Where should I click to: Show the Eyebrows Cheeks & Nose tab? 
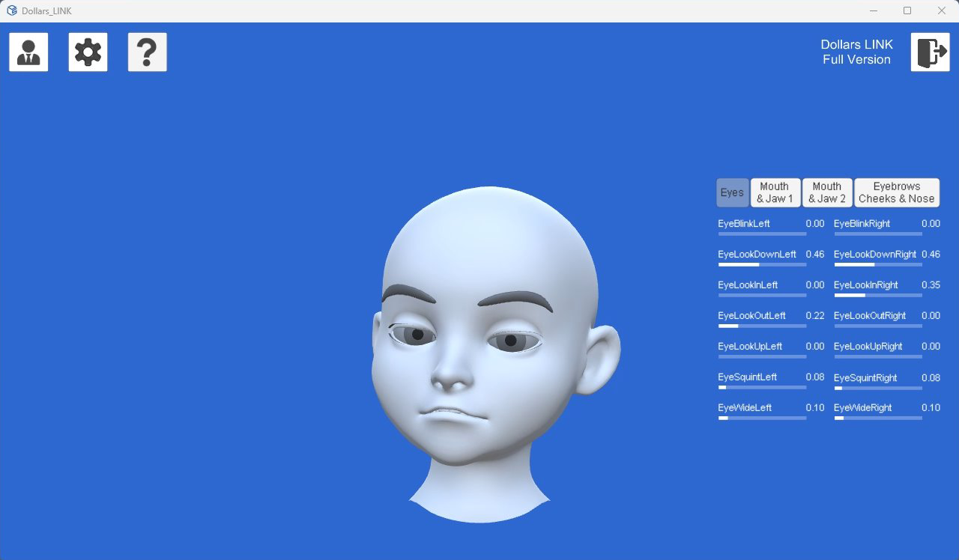click(x=896, y=192)
